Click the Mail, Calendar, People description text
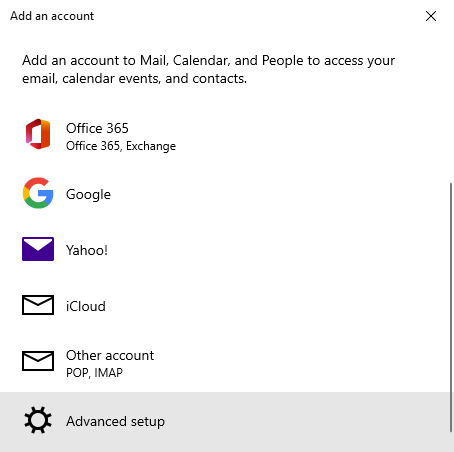This screenshot has height=452, width=454. 208,69
